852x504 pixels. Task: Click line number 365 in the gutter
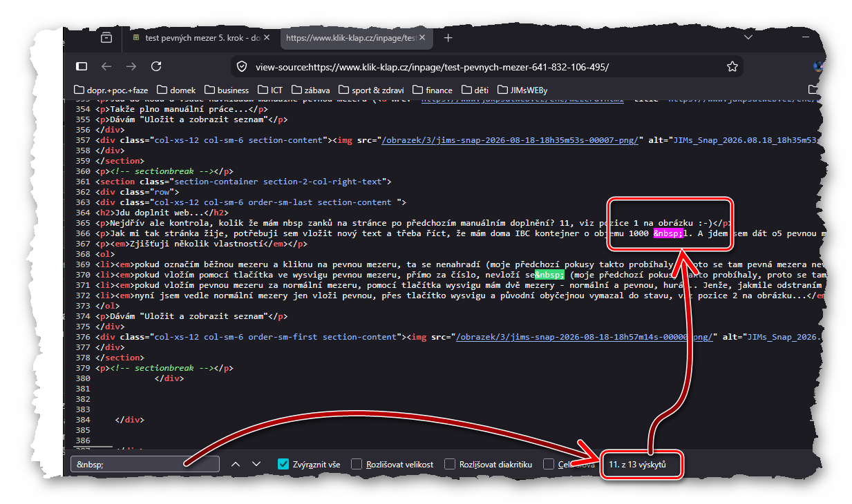[x=83, y=223]
